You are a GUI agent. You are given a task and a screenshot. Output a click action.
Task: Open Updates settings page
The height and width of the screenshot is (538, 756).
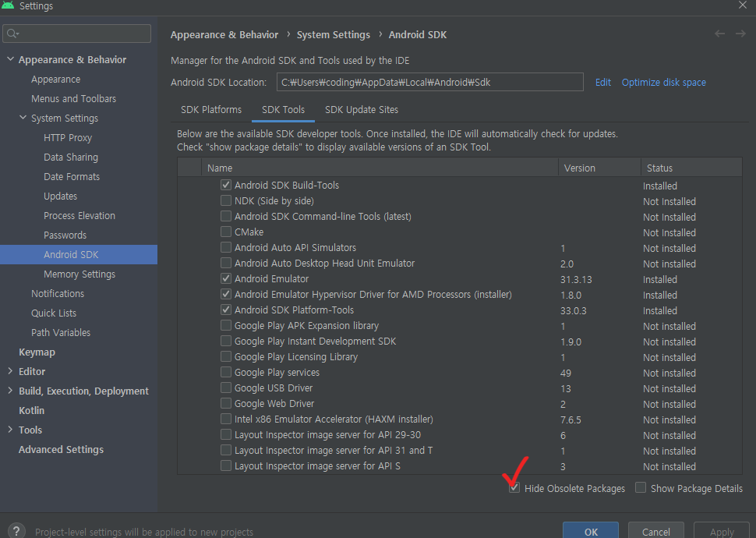click(x=60, y=196)
